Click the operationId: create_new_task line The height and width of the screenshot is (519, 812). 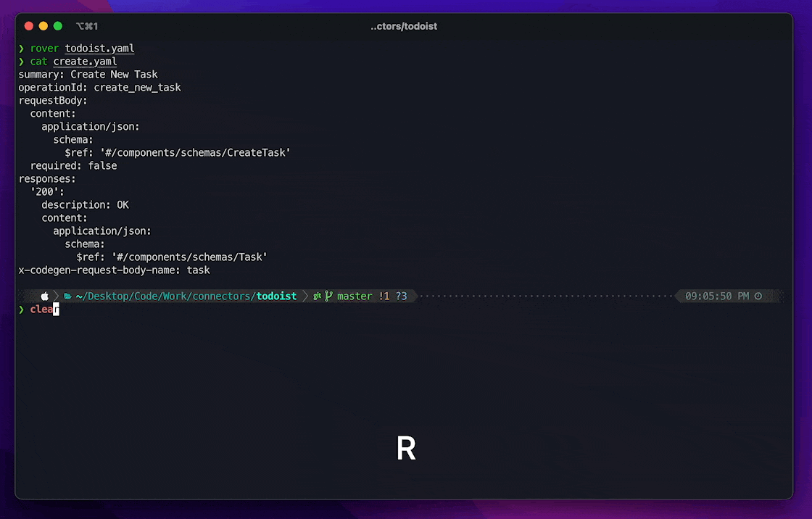click(99, 88)
